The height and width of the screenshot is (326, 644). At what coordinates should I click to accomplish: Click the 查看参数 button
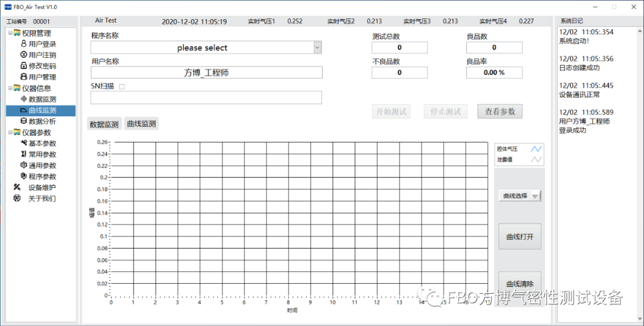tap(500, 111)
